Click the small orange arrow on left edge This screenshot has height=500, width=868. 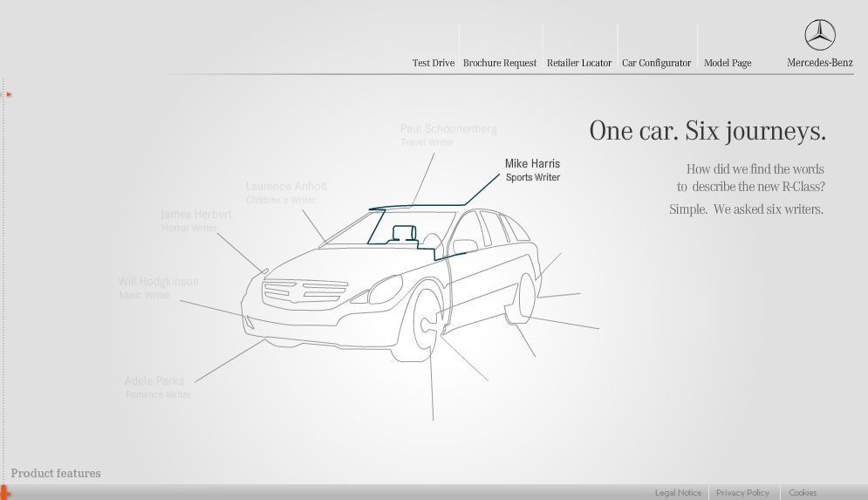9,95
